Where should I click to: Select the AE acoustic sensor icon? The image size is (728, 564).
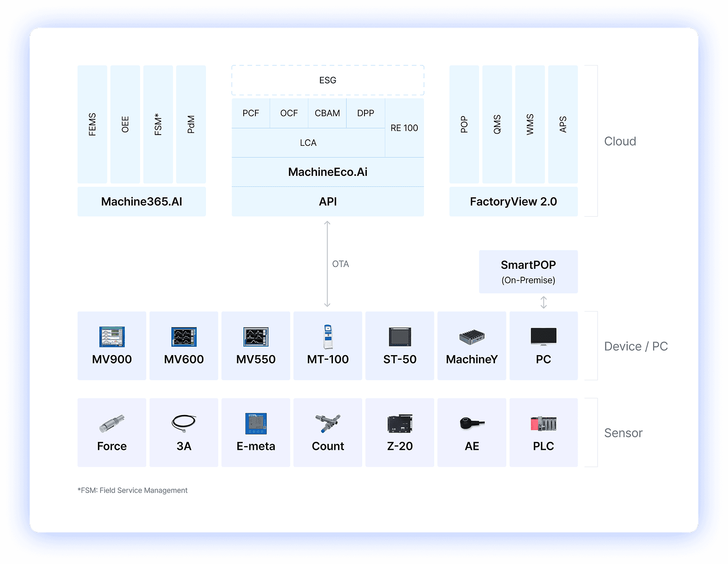coord(472,423)
